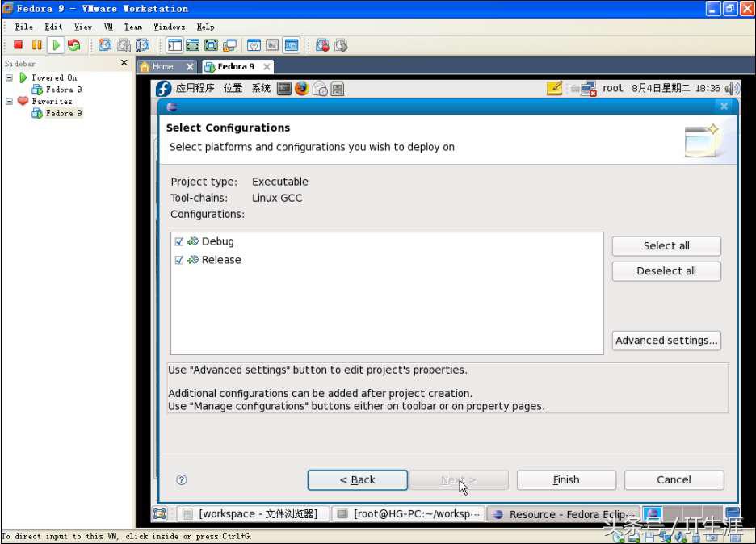756x544 pixels.
Task: Switch to workspace file browser taskbar window
Action: 252,514
